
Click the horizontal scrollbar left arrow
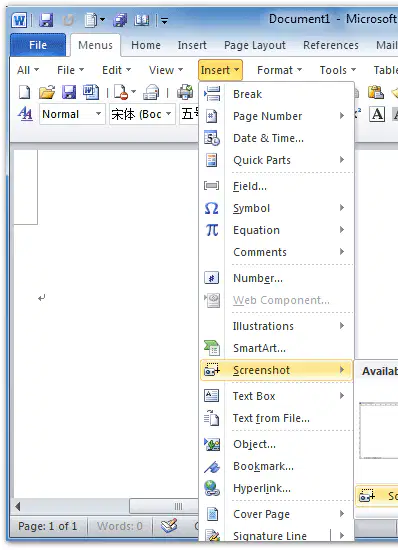(18, 506)
